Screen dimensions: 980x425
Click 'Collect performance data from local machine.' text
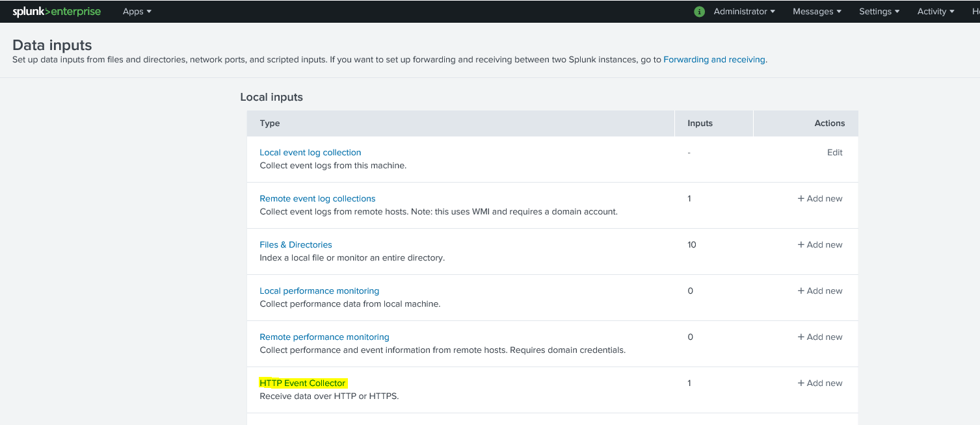pyautogui.click(x=350, y=304)
